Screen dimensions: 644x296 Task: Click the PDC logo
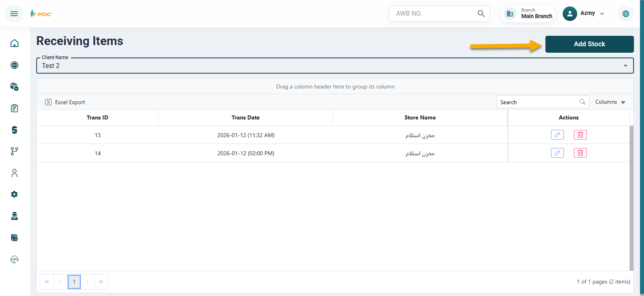(41, 14)
